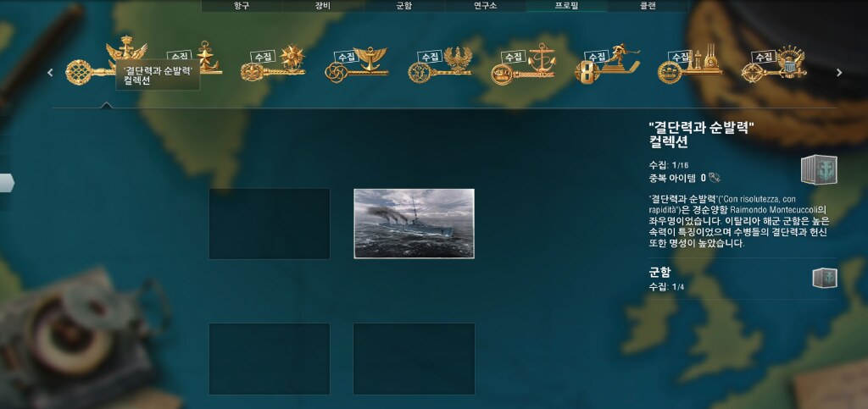Click the duplicate items exchange icon

pos(715,178)
